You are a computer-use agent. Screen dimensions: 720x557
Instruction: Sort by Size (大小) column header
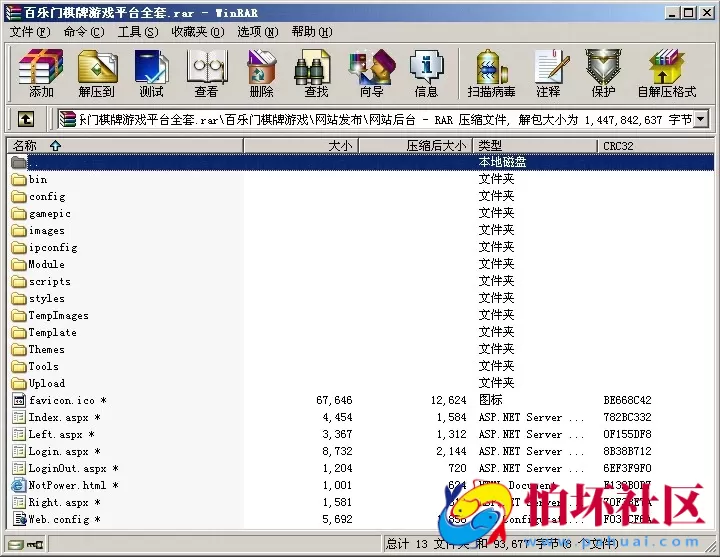click(301, 146)
